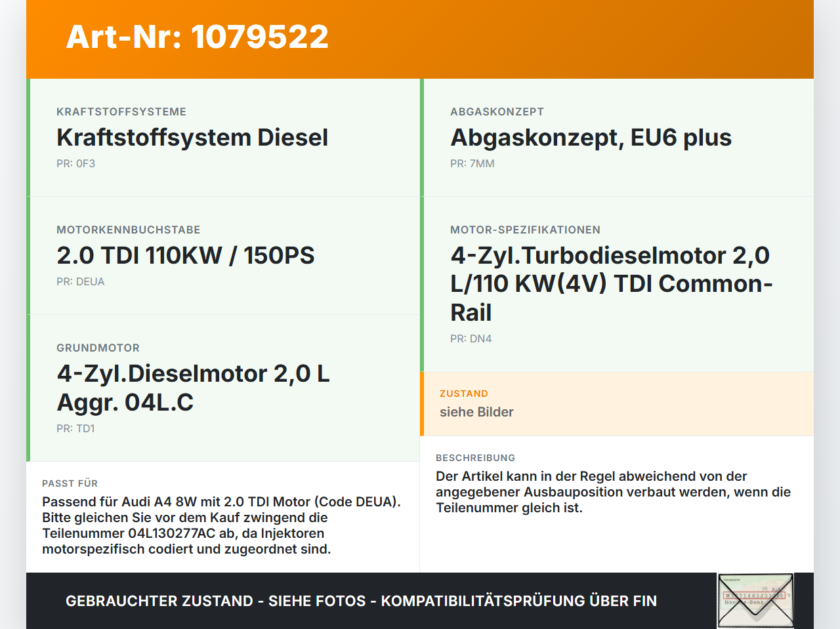Image resolution: width=840 pixels, height=629 pixels.
Task: Select the '4-Zyl.Turbodieselmotor 2,0 L/110 KW(4V)' value
Action: point(612,283)
